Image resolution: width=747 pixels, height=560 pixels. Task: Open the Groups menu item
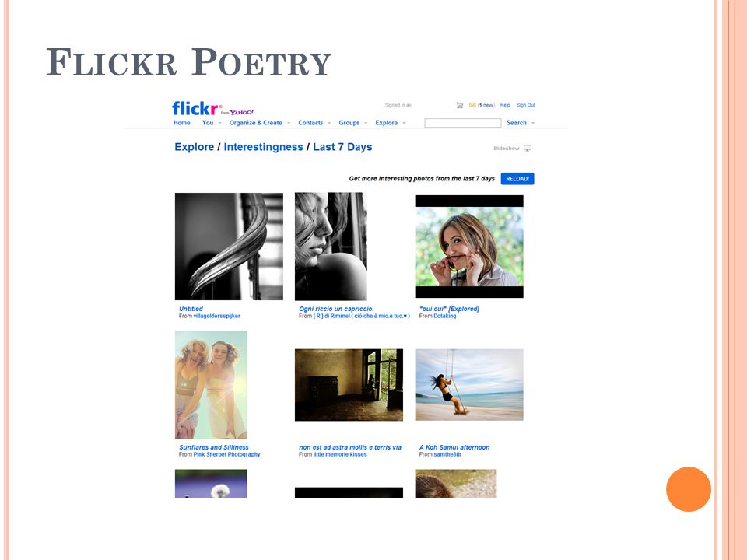click(349, 123)
